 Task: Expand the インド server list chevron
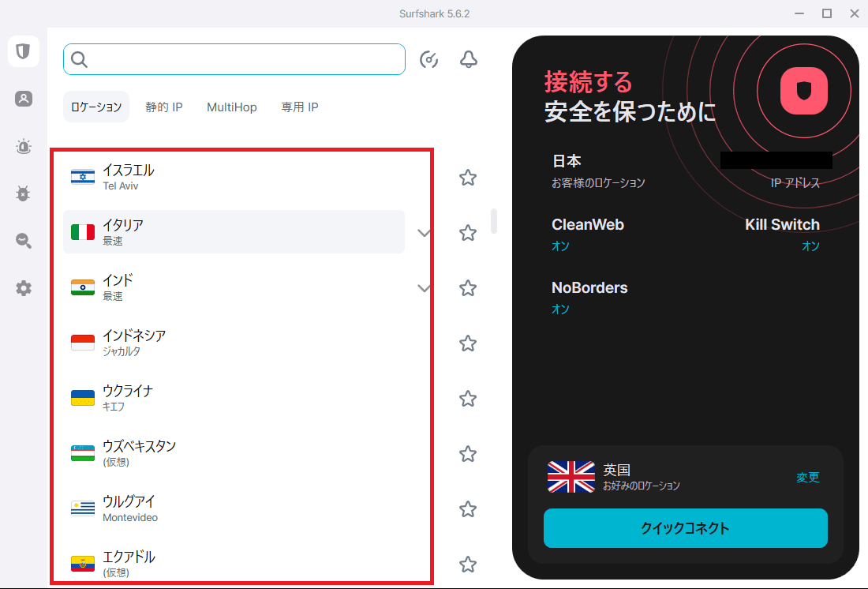[424, 288]
